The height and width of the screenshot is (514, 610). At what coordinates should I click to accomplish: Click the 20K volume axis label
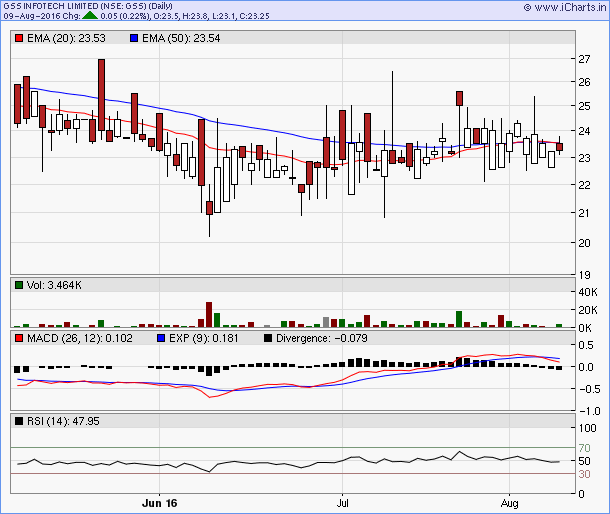588,310
